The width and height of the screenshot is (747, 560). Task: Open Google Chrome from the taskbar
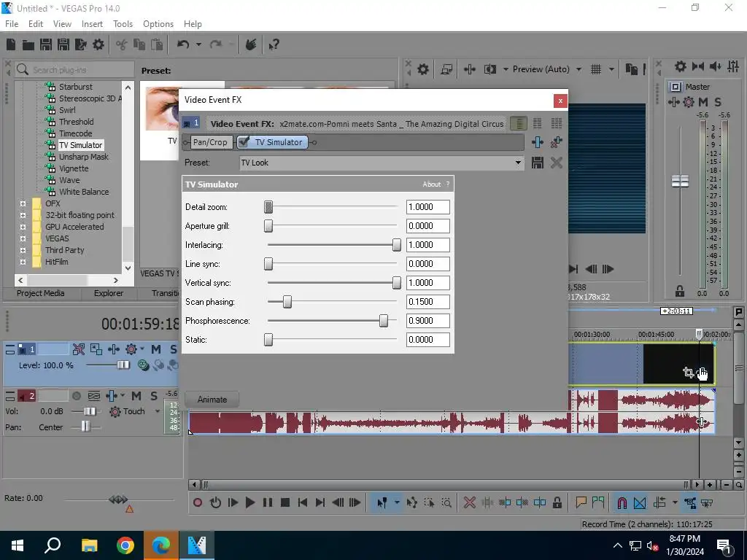point(125,545)
